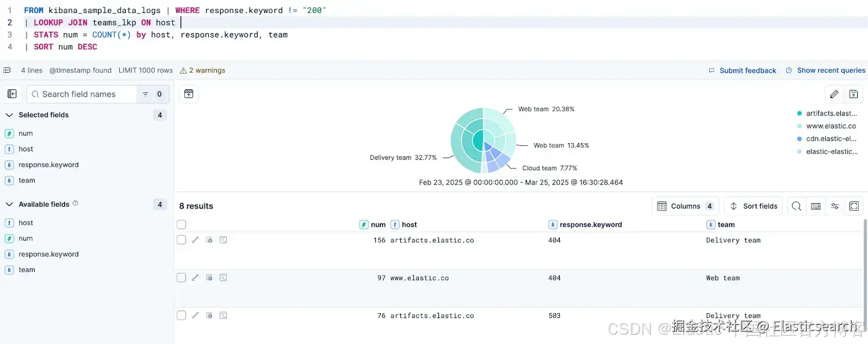Open display options icon in table toolbar
The height and width of the screenshot is (344, 868).
(x=835, y=206)
